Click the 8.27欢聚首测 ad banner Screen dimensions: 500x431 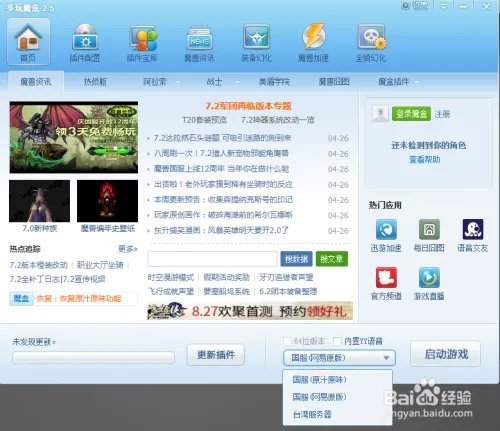250,311
